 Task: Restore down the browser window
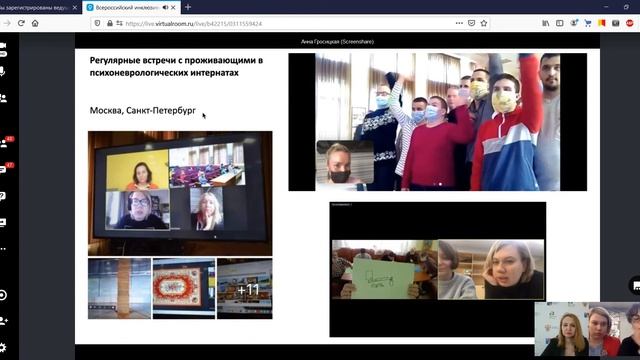[x=627, y=7]
